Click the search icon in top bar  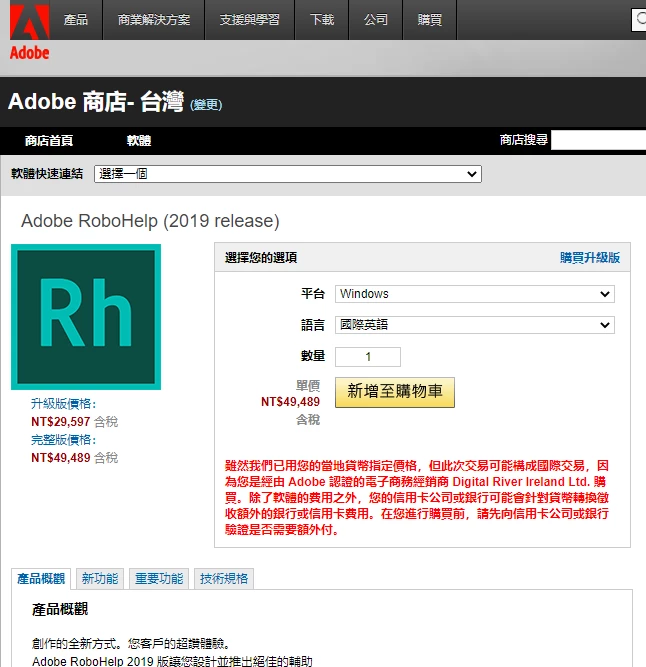coord(640,19)
